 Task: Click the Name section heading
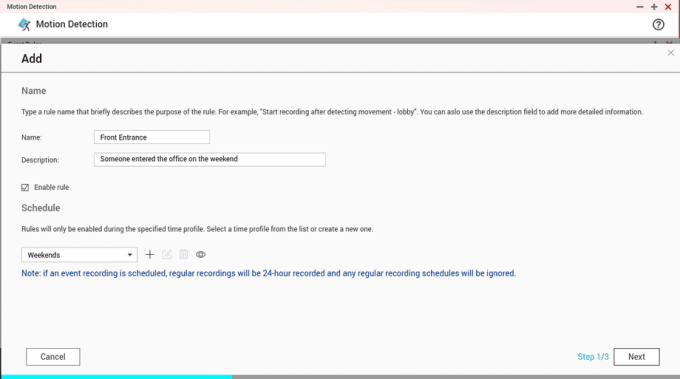point(33,91)
